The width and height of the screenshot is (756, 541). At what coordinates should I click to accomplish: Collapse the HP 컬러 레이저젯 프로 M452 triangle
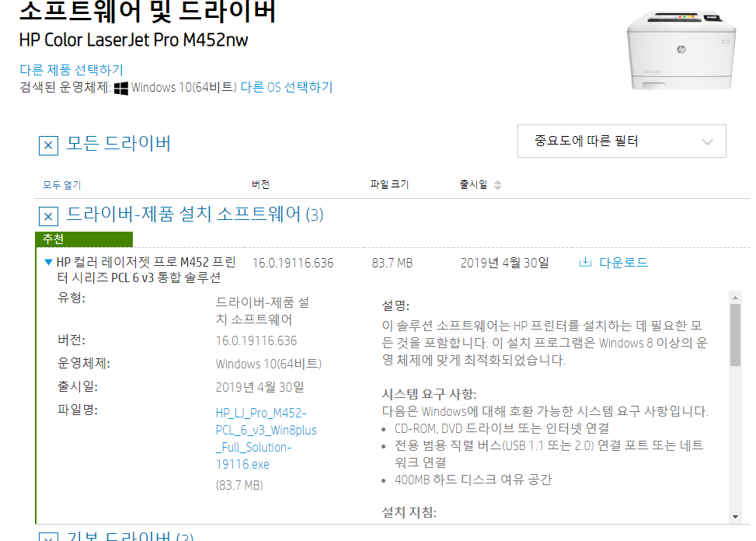[48, 262]
